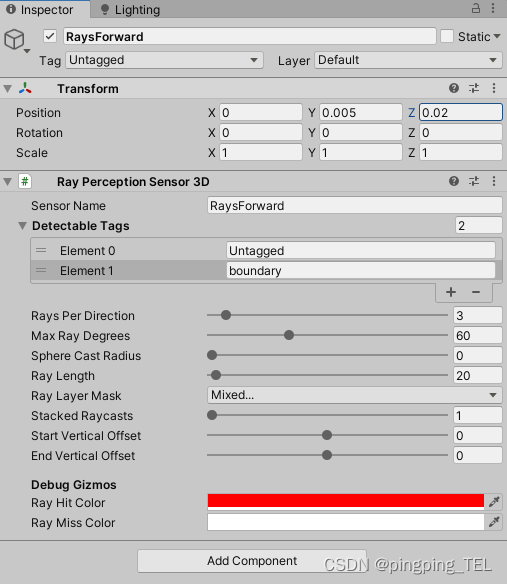Click the Transform axes icon
The image size is (507, 584).
(x=25, y=88)
